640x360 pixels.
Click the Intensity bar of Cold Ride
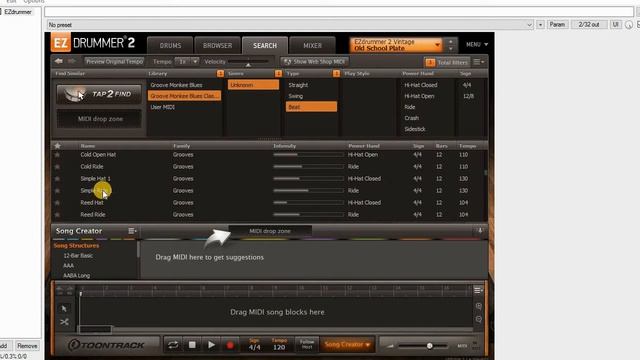pos(308,167)
